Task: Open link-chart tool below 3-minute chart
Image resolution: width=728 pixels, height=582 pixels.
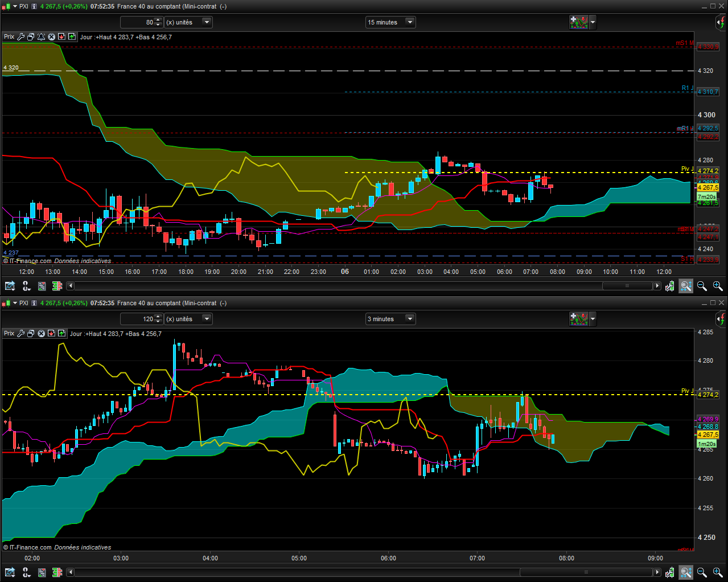Action: [26, 572]
